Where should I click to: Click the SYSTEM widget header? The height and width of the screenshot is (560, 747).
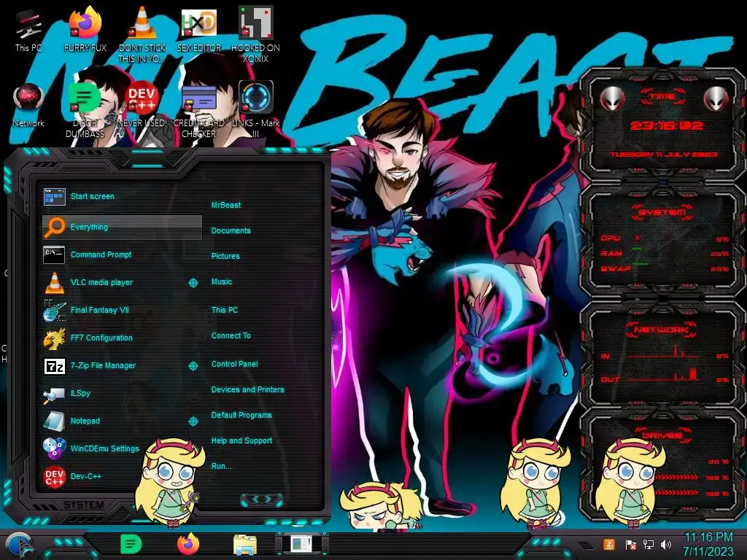(x=662, y=212)
